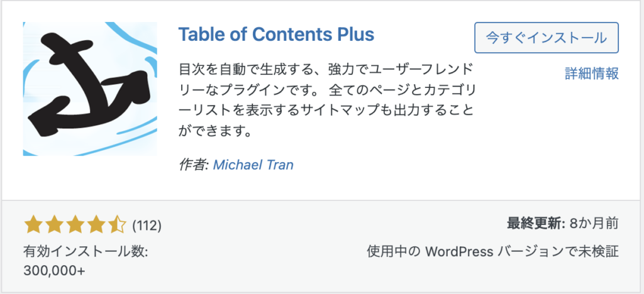The height and width of the screenshot is (294, 644).
Task: Open the 詳細情報 link
Action: [x=592, y=73]
